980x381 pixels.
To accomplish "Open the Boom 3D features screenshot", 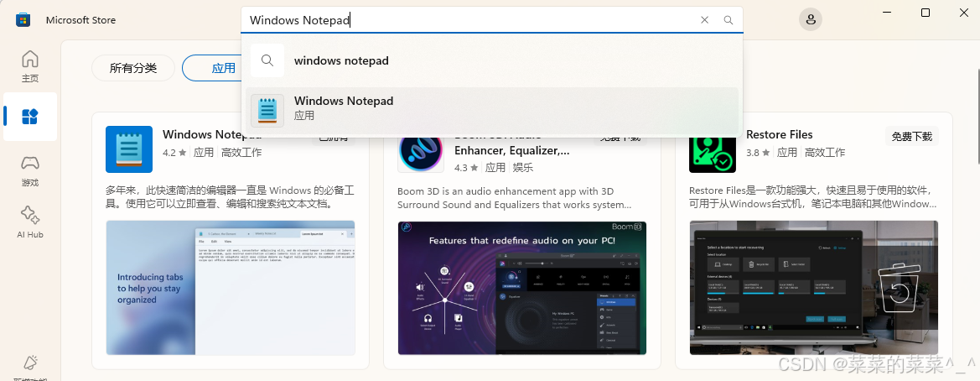I will [522, 288].
